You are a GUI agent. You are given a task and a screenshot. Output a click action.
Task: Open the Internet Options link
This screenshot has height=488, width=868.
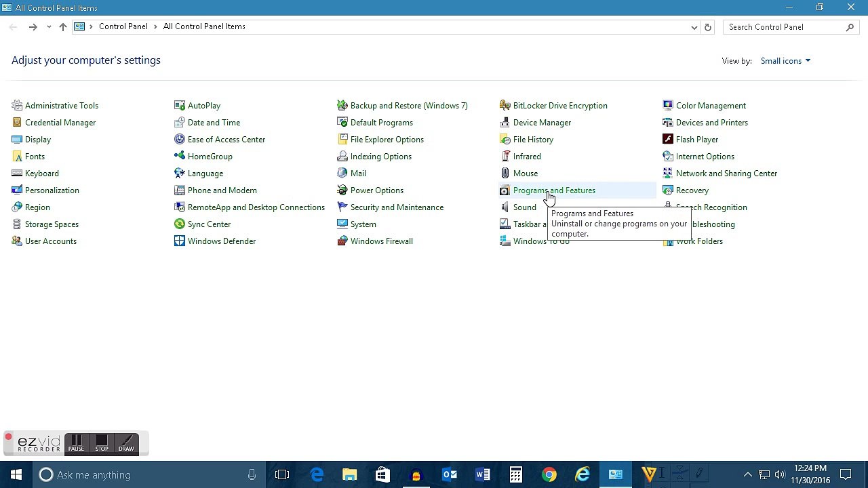[x=705, y=157]
